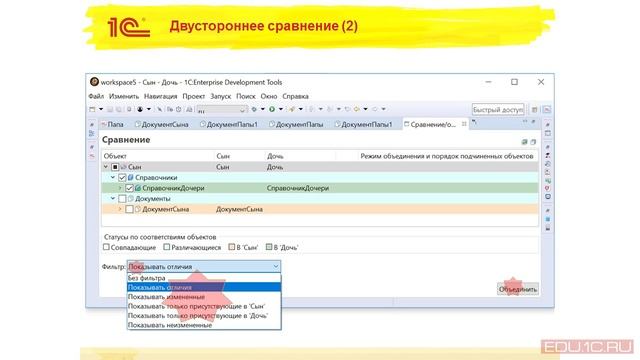Screen dimensions: 640x360
Task: Collapse the Сын root tree node
Action: pyautogui.click(x=106, y=167)
